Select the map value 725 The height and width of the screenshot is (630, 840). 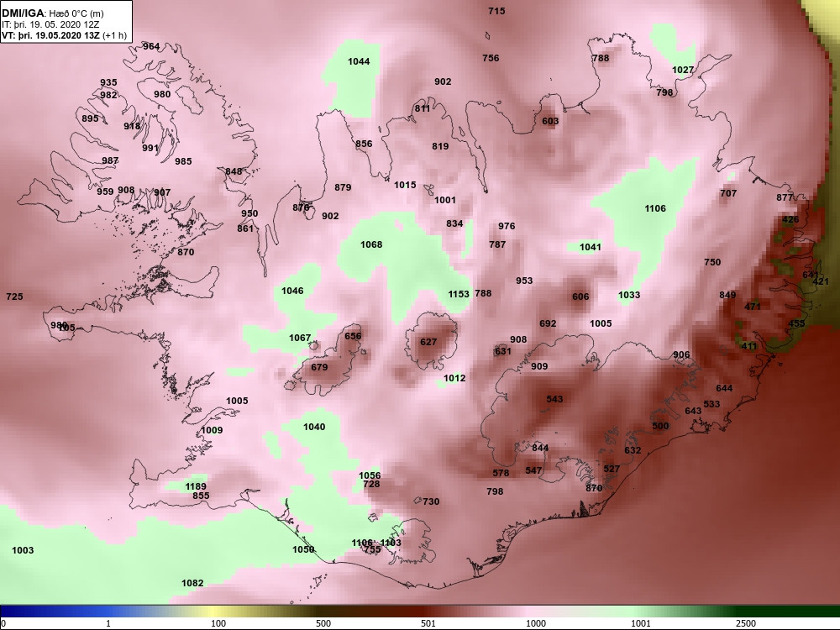point(14,297)
